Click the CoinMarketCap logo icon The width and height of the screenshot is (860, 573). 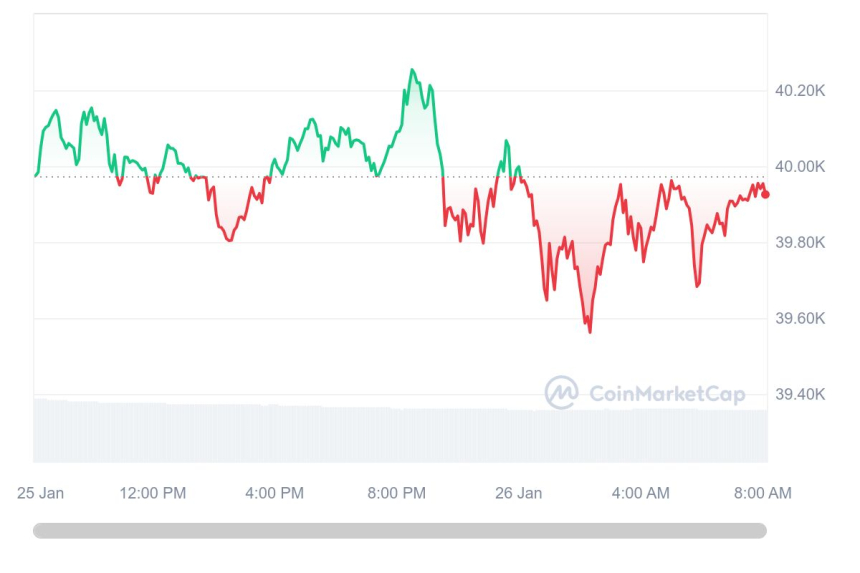(x=561, y=393)
